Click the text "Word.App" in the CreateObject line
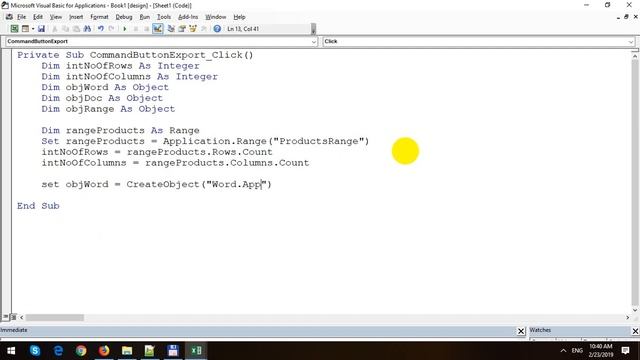640x360 pixels. [x=236, y=184]
